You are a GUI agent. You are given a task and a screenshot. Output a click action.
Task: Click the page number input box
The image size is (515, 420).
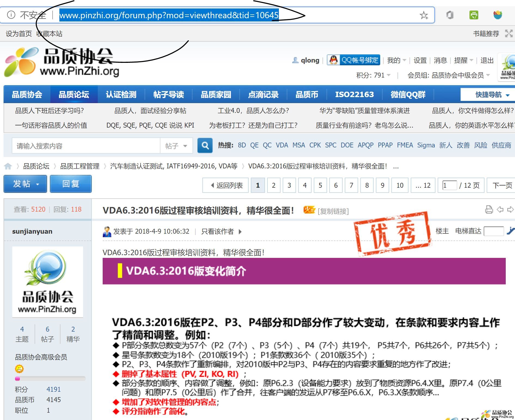[450, 185]
